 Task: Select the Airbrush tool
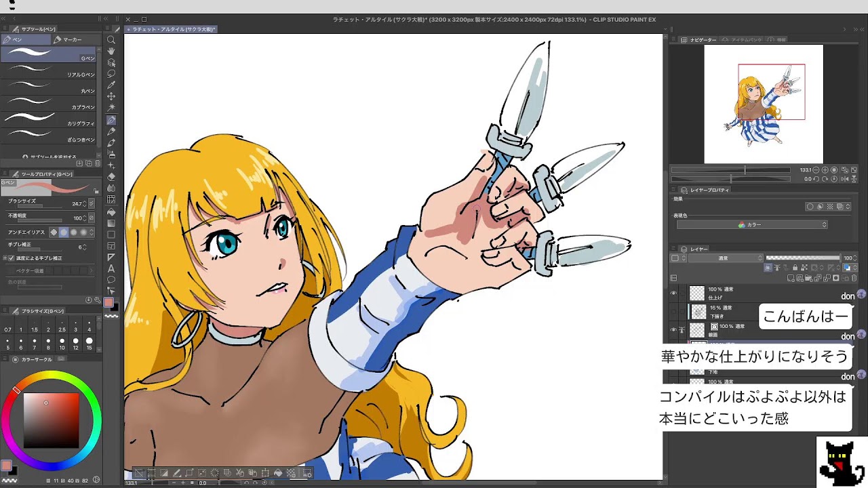[x=111, y=154]
